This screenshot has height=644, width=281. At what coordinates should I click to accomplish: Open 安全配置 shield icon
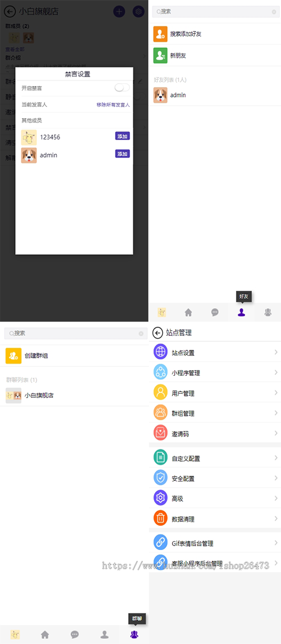click(160, 478)
